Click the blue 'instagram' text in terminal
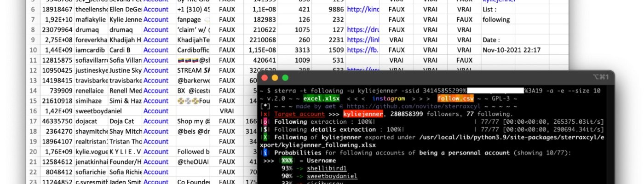The width and height of the screenshot is (644, 184). click(x=389, y=98)
